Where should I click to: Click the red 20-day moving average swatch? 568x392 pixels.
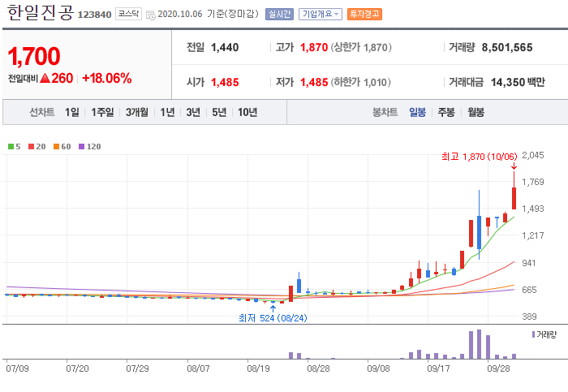(31, 146)
